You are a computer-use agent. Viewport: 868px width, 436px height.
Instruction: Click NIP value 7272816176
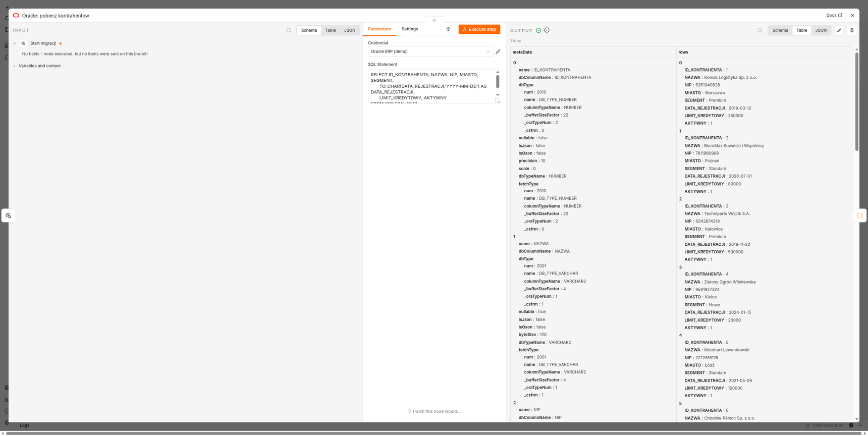707,358
